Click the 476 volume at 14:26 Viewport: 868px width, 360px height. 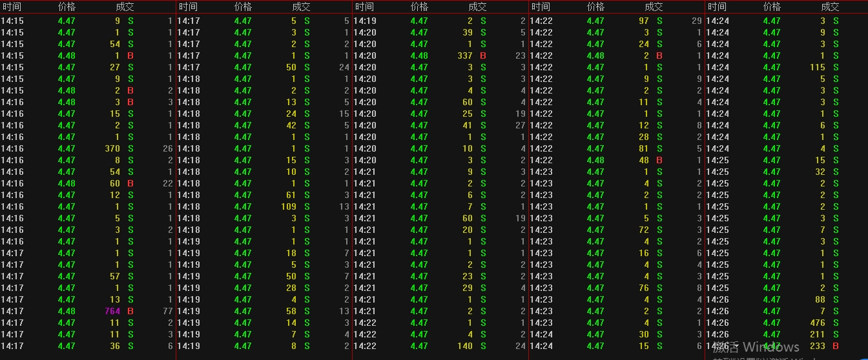tap(818, 323)
